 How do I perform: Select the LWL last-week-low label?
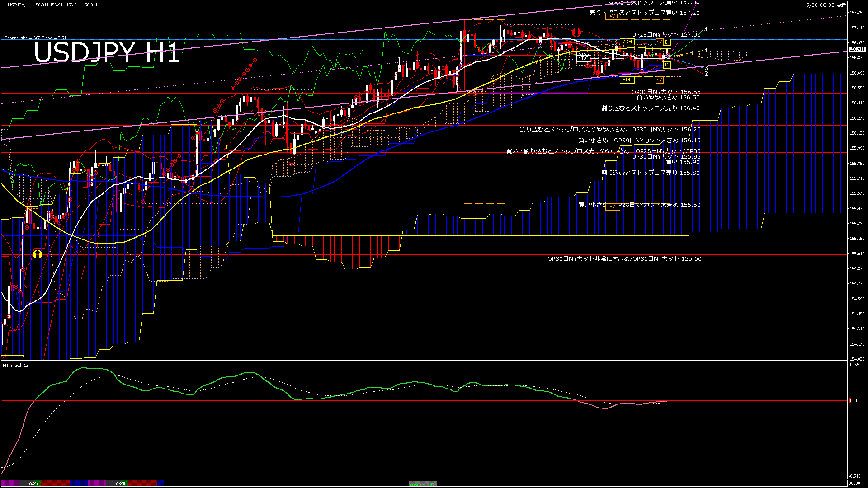tap(612, 206)
